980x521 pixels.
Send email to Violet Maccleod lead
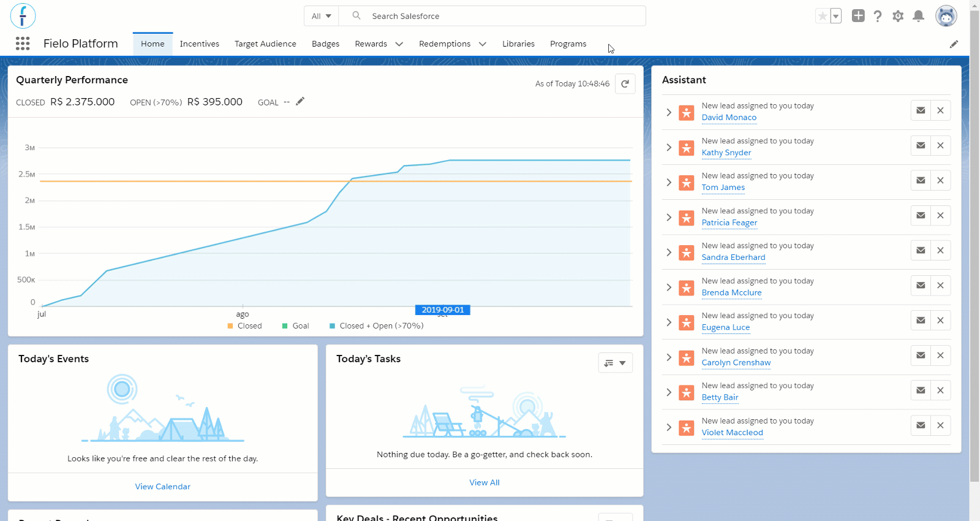[x=921, y=425]
